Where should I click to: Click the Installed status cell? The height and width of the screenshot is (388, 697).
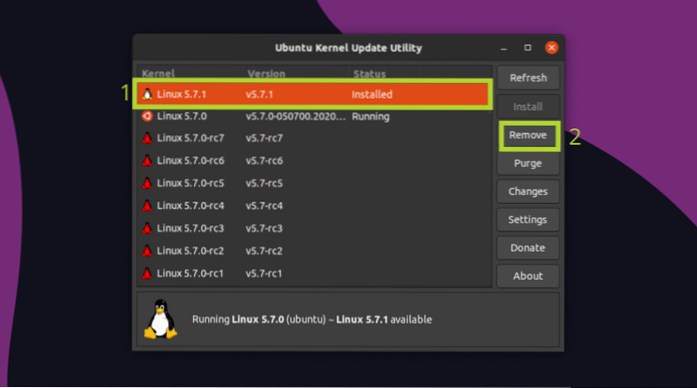[x=372, y=94]
